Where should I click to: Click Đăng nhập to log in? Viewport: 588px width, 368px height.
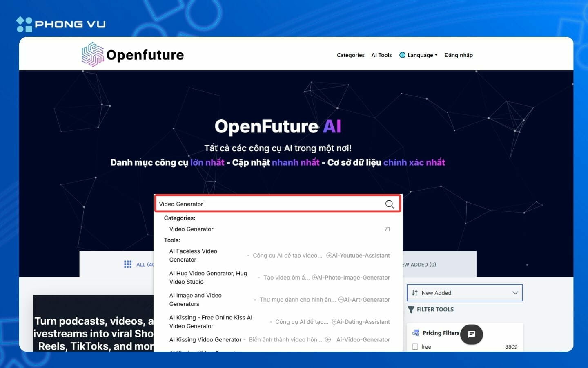click(x=459, y=55)
